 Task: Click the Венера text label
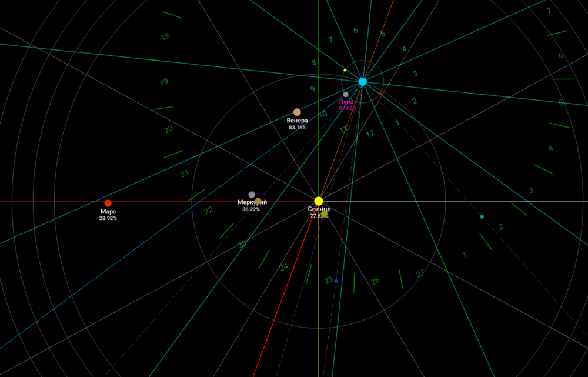pos(297,121)
